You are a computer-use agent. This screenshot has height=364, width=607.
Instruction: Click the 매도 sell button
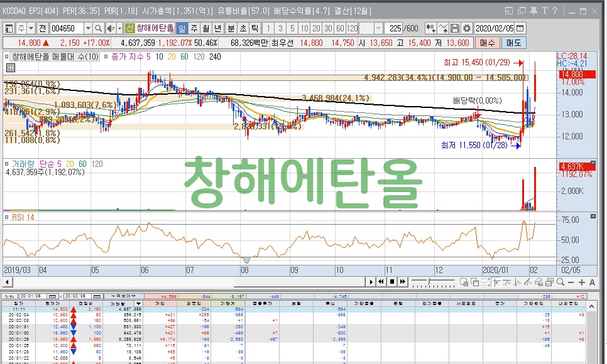click(x=514, y=43)
